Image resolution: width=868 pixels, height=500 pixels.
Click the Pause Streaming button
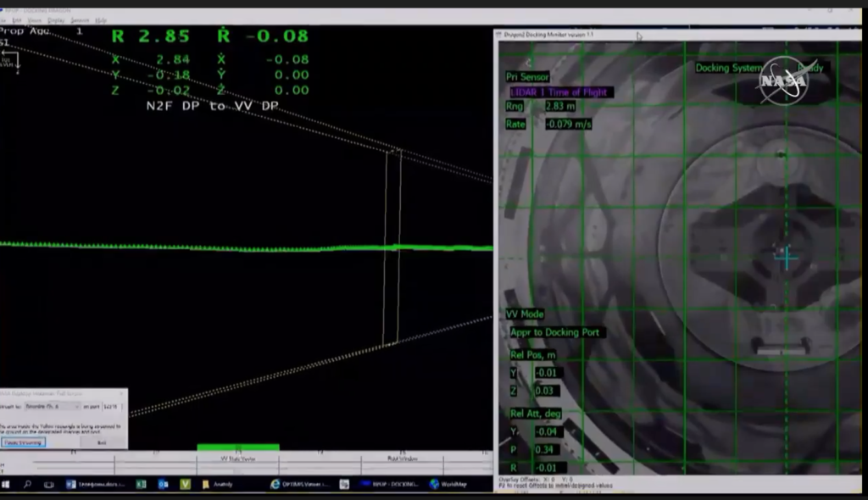tap(23, 442)
